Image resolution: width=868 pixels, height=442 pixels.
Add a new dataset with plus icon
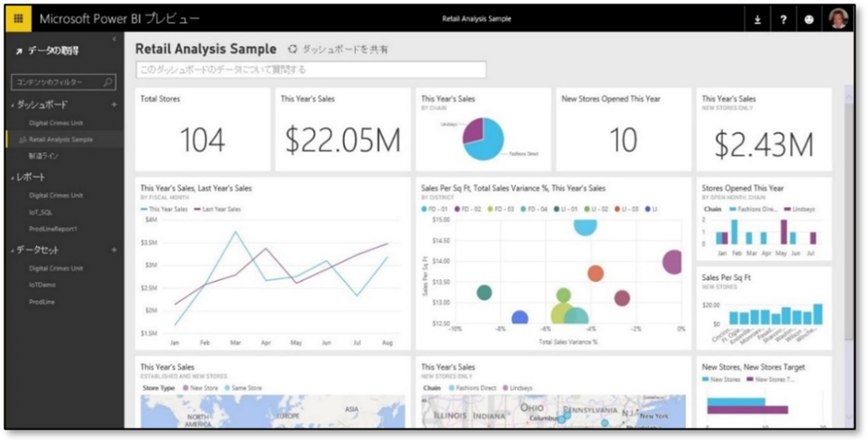point(114,250)
